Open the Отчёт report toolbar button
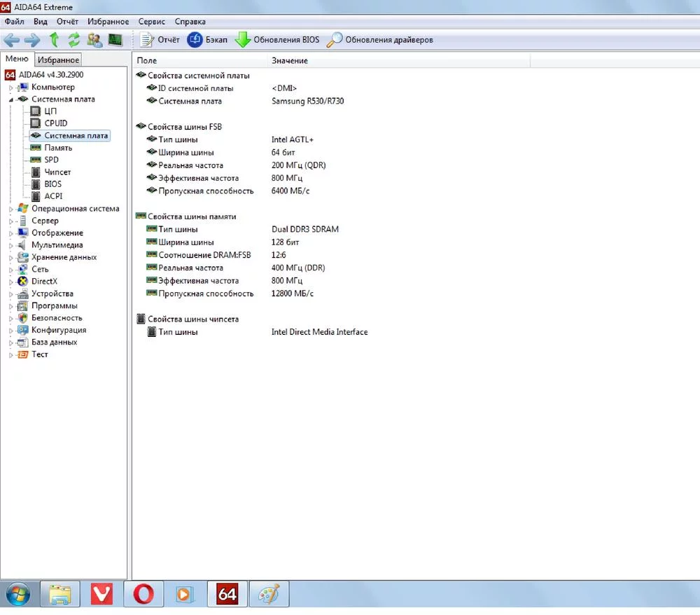The image size is (700, 615). coord(160,40)
